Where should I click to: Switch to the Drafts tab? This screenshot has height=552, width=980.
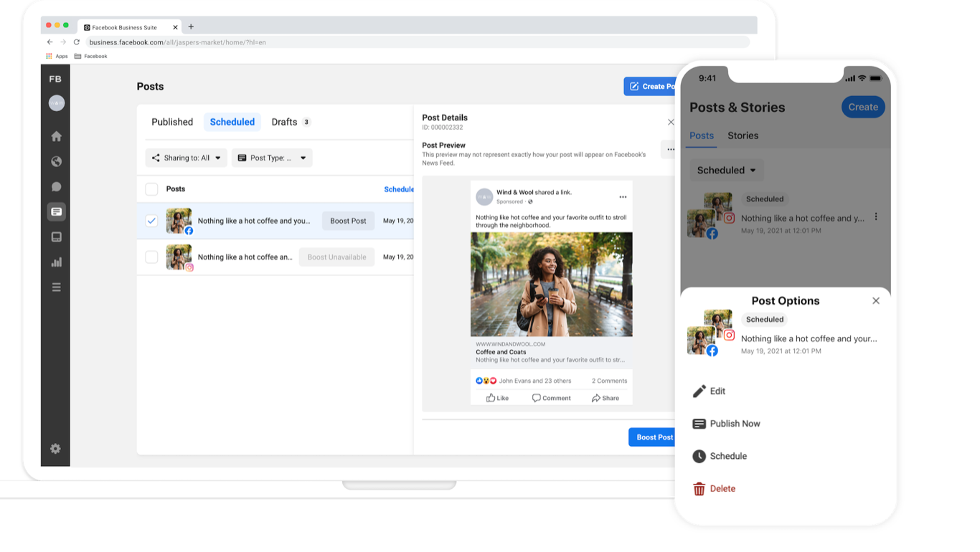[284, 122]
